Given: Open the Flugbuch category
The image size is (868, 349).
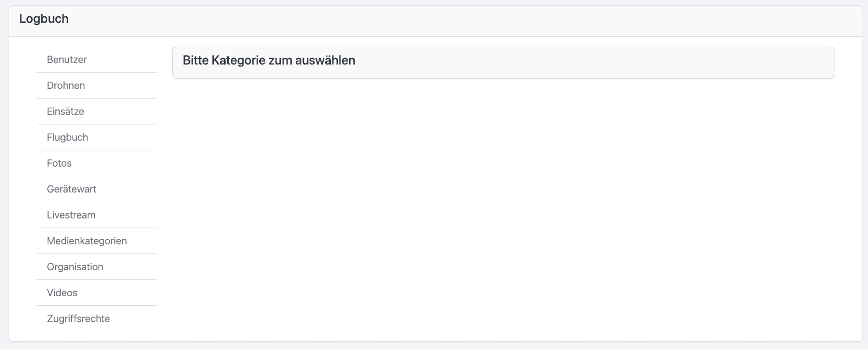Looking at the screenshot, I should [67, 137].
